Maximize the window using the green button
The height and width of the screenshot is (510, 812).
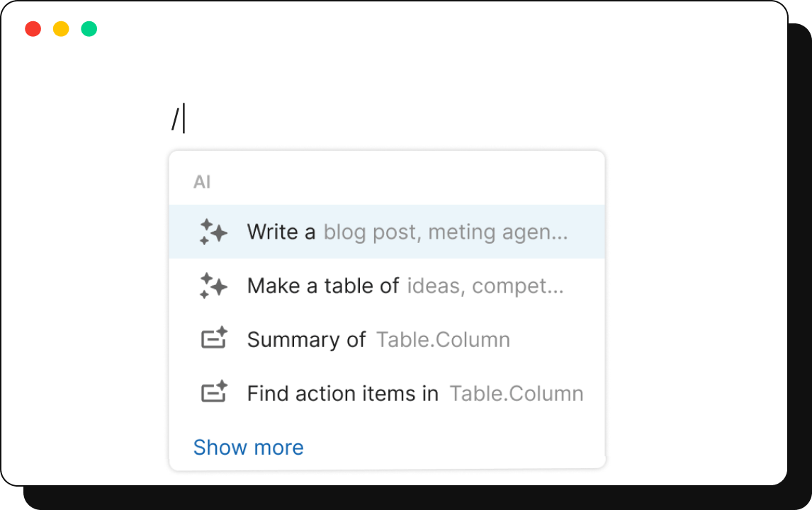89,29
